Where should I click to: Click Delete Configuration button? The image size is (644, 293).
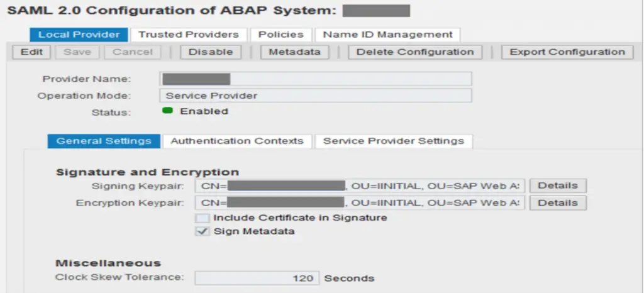pyautogui.click(x=415, y=52)
